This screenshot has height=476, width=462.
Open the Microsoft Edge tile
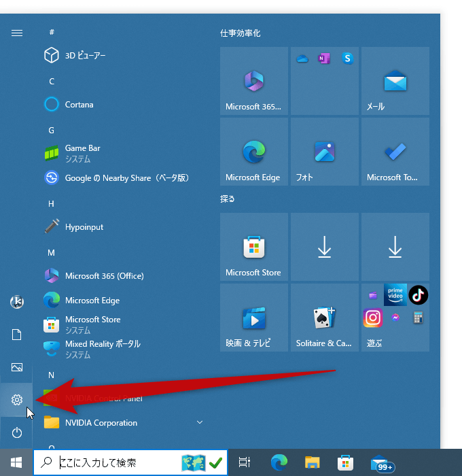[254, 152]
